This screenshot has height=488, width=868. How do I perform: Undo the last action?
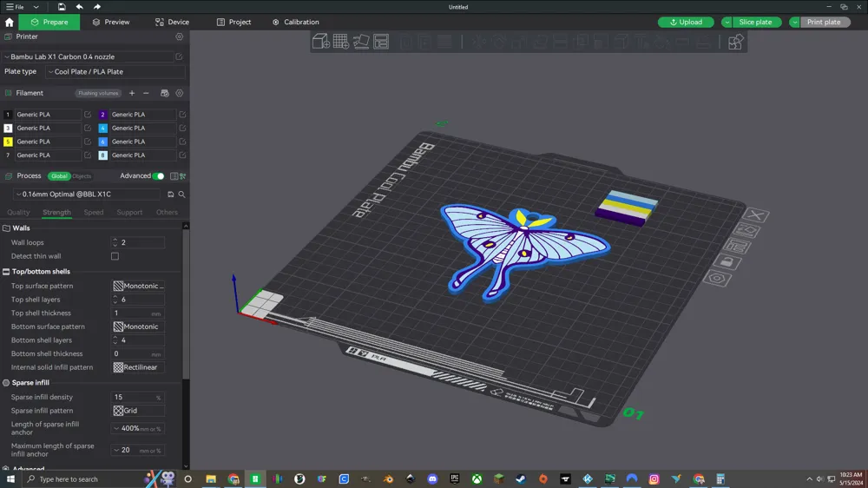(79, 7)
